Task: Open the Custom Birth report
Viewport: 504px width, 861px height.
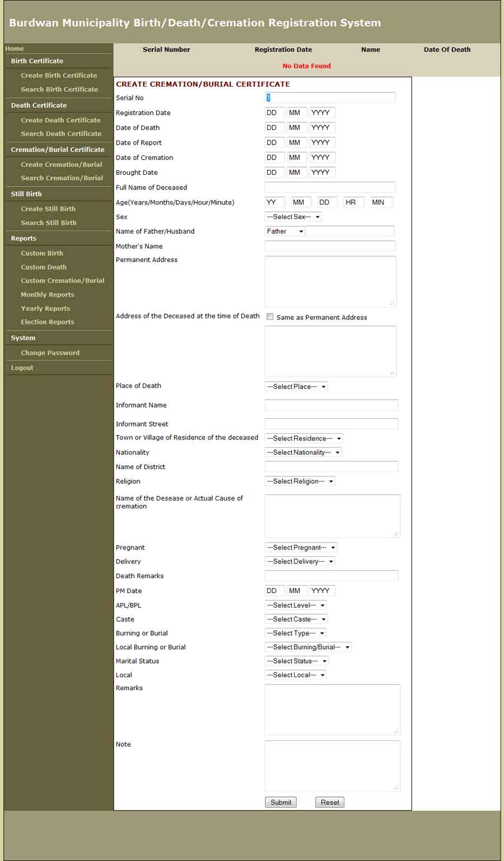Action: pyautogui.click(x=42, y=253)
